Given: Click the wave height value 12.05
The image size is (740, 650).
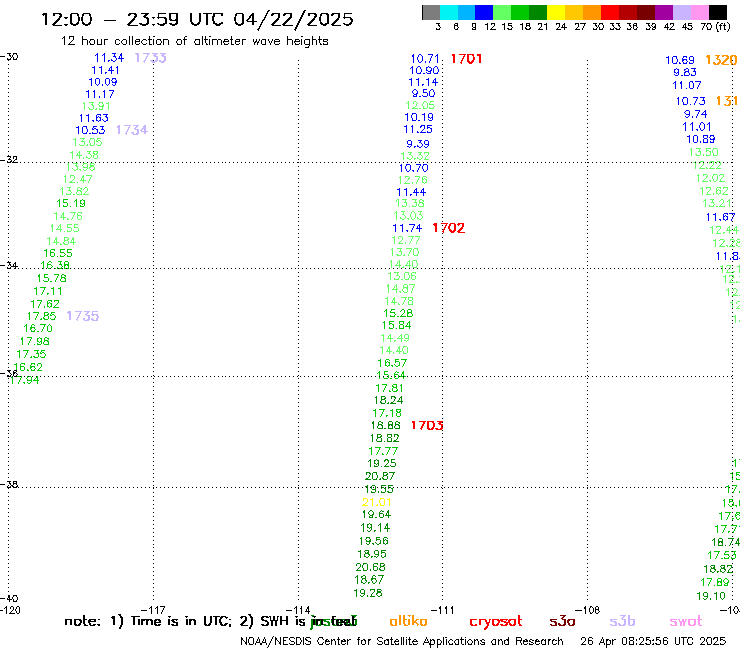Looking at the screenshot, I should point(420,105).
